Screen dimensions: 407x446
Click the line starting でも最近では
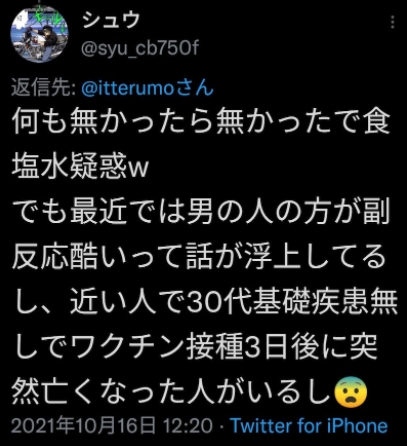[201, 212]
